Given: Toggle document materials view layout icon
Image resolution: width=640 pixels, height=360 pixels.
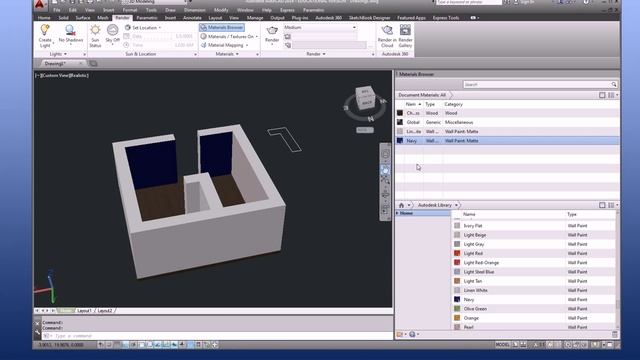Looking at the screenshot, I should pyautogui.click(x=602, y=95).
